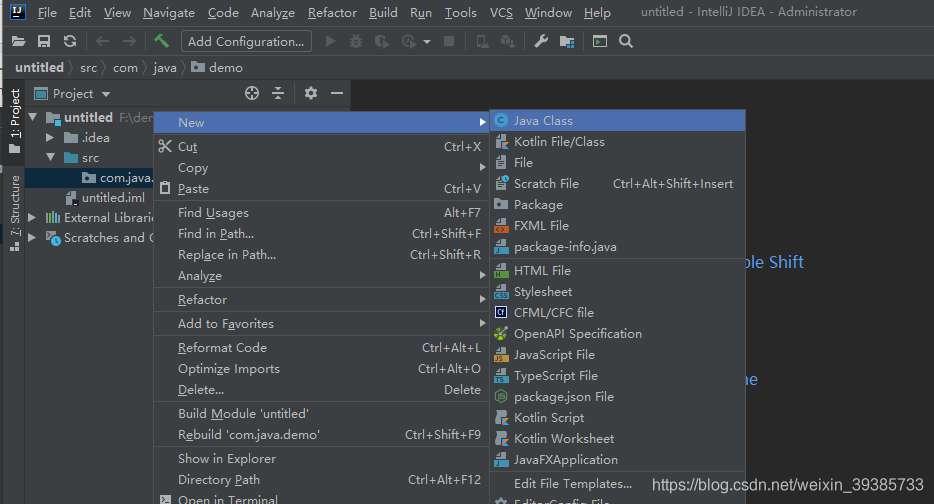Click the Add Configuration button
934x504 pixels.
(x=246, y=41)
